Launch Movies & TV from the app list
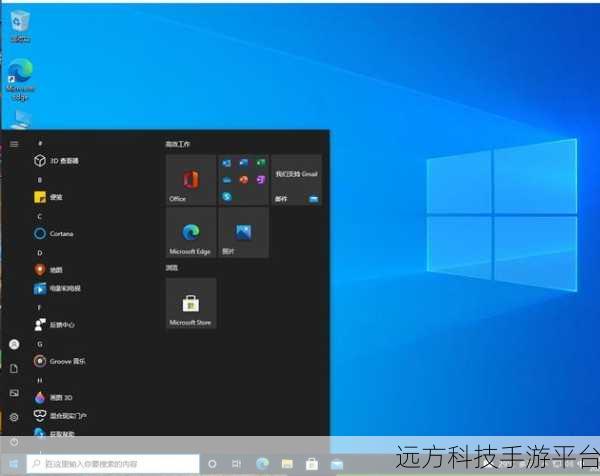This screenshot has height=476, width=600. (57, 288)
